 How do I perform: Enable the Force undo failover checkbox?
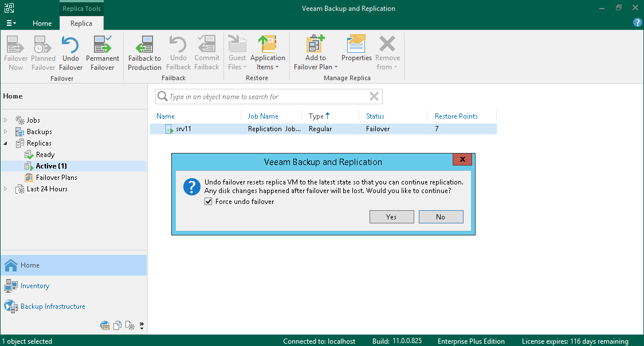coord(210,201)
